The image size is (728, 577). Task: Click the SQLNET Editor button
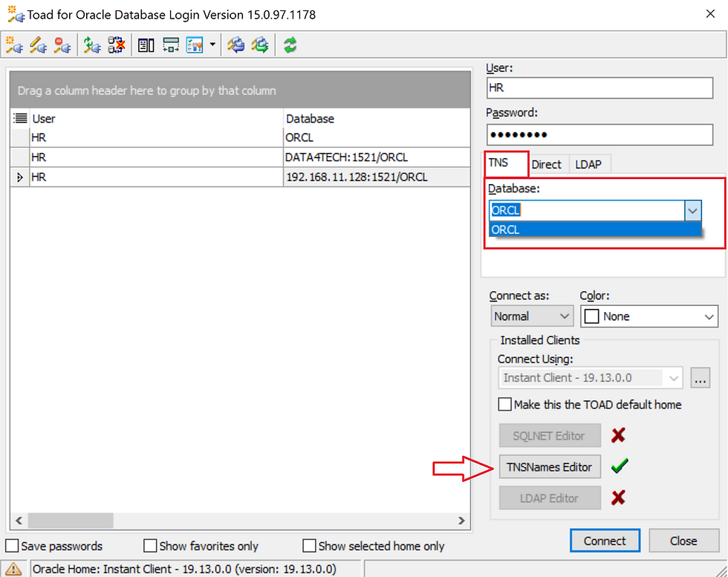pos(549,435)
